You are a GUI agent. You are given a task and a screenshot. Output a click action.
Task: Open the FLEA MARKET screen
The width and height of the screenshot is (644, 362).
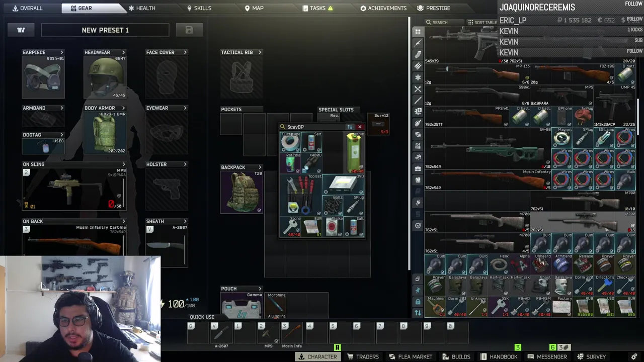(411, 356)
